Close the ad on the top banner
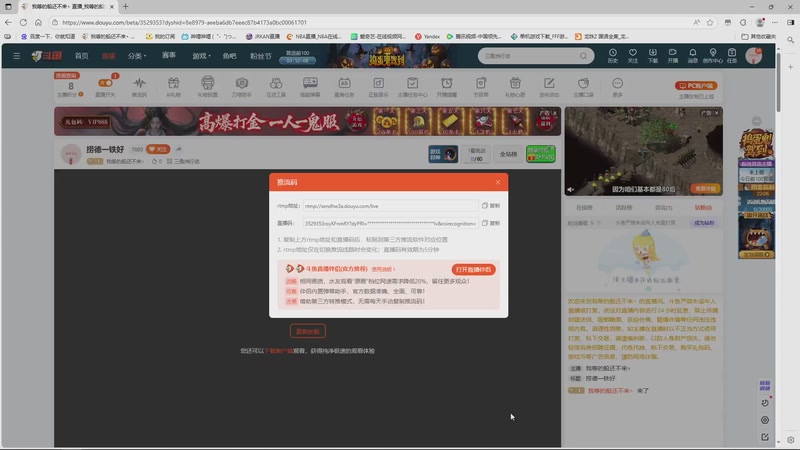The image size is (800, 450). 555,113
